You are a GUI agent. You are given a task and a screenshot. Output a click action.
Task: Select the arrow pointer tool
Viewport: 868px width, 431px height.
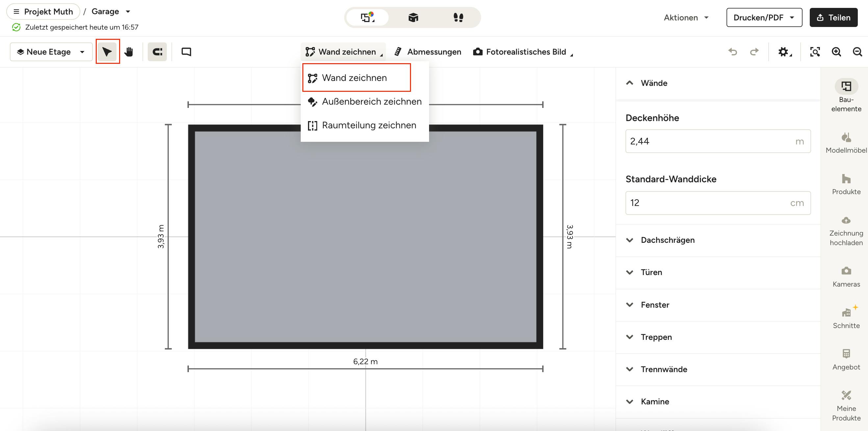(x=107, y=52)
